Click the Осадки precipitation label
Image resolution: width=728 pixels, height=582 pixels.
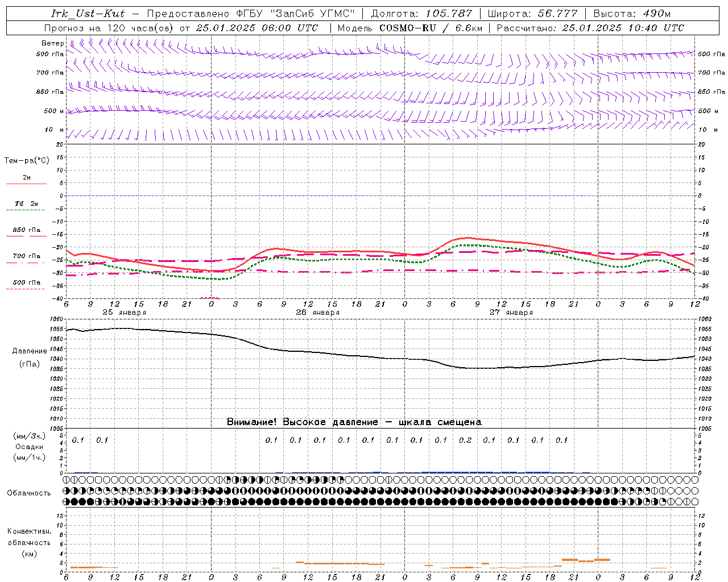(30, 447)
